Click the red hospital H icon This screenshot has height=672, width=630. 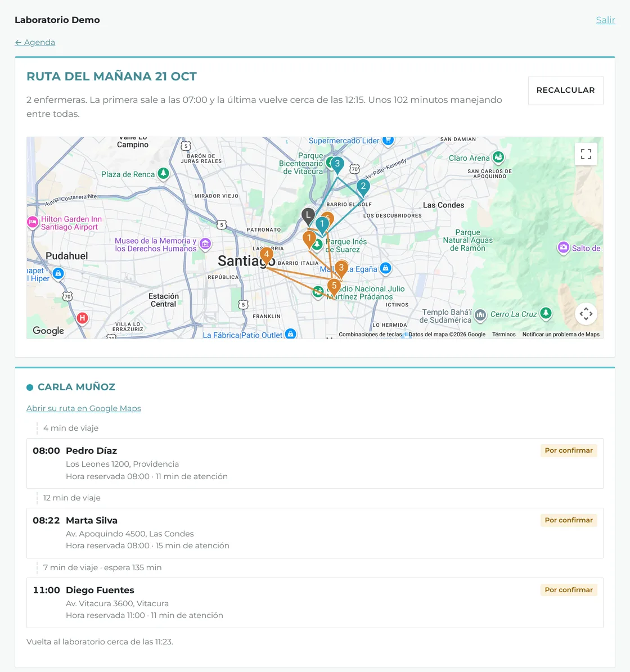(82, 318)
